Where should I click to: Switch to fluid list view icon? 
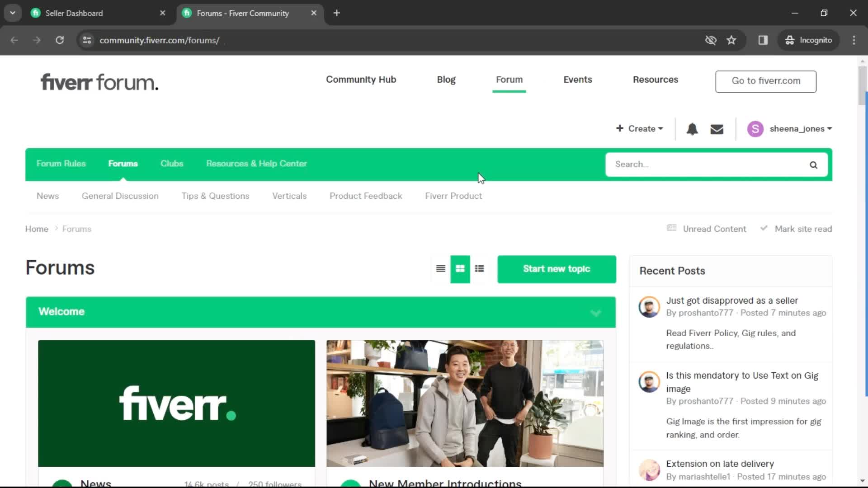(x=480, y=269)
